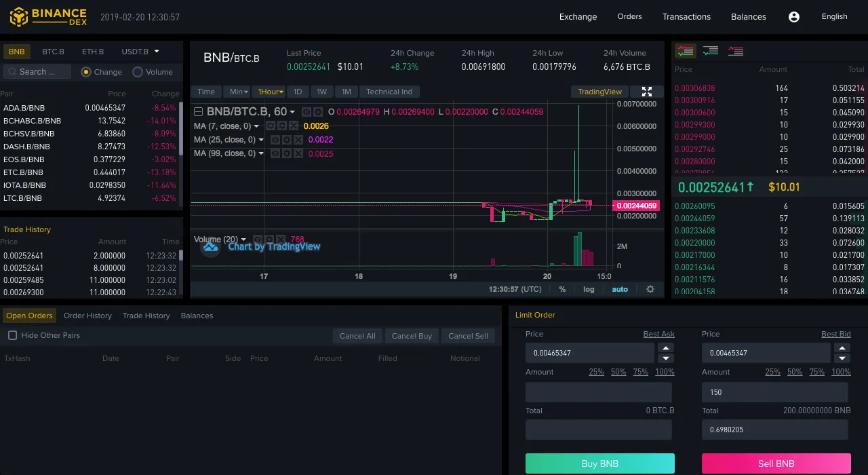Screen dimensions: 868x475
Task: Open the user account icon
Action: pyautogui.click(x=794, y=17)
